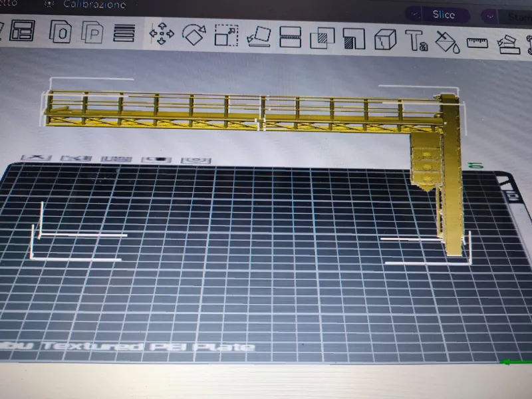532x399 pixels.
Task: Toggle the plate's lock icon
Action: [x=156, y=160]
